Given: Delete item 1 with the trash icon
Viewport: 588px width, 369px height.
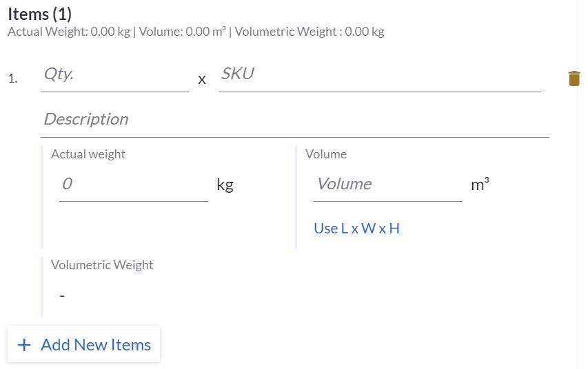Looking at the screenshot, I should (574, 78).
